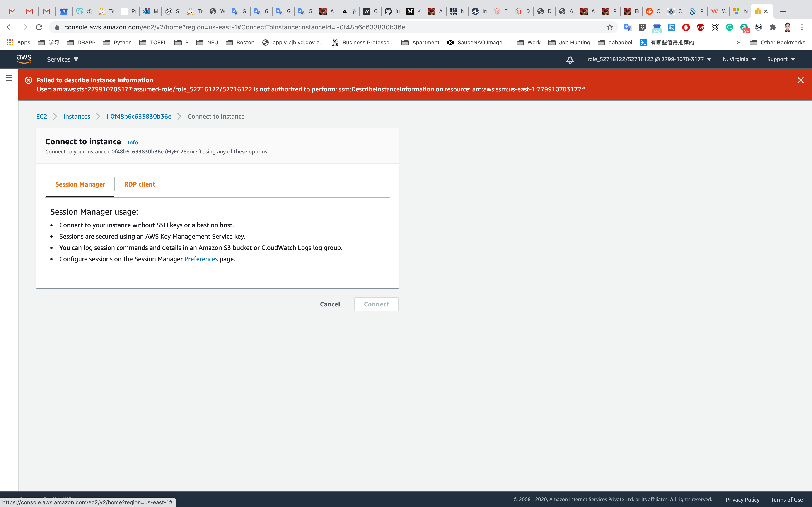The image size is (812, 507).
Task: Expand the Services dropdown menu
Action: pyautogui.click(x=62, y=59)
